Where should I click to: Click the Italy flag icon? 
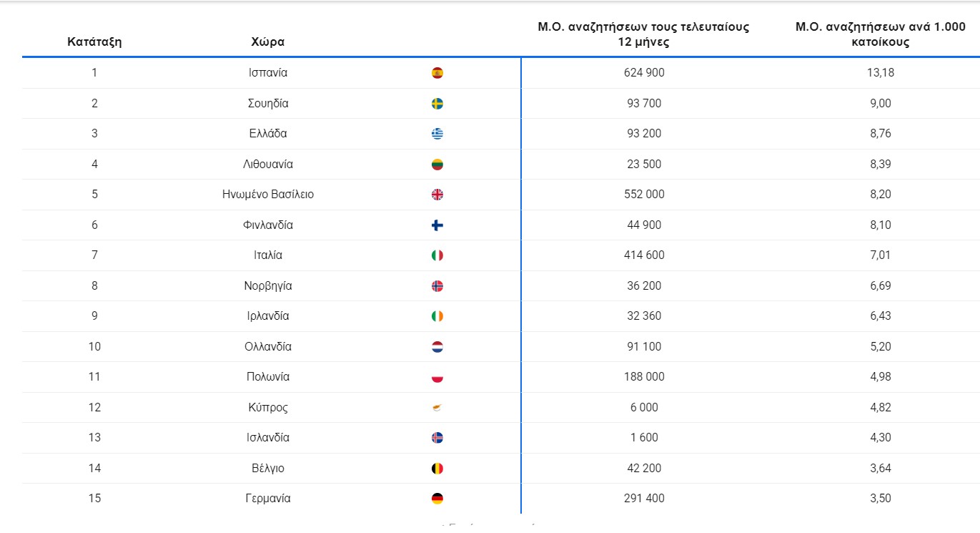437,255
